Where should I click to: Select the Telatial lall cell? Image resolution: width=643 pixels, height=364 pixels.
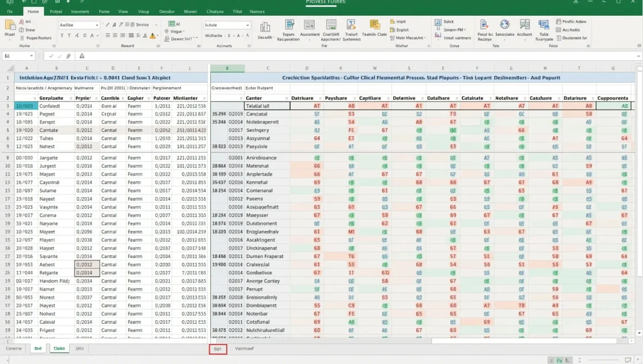click(267, 106)
